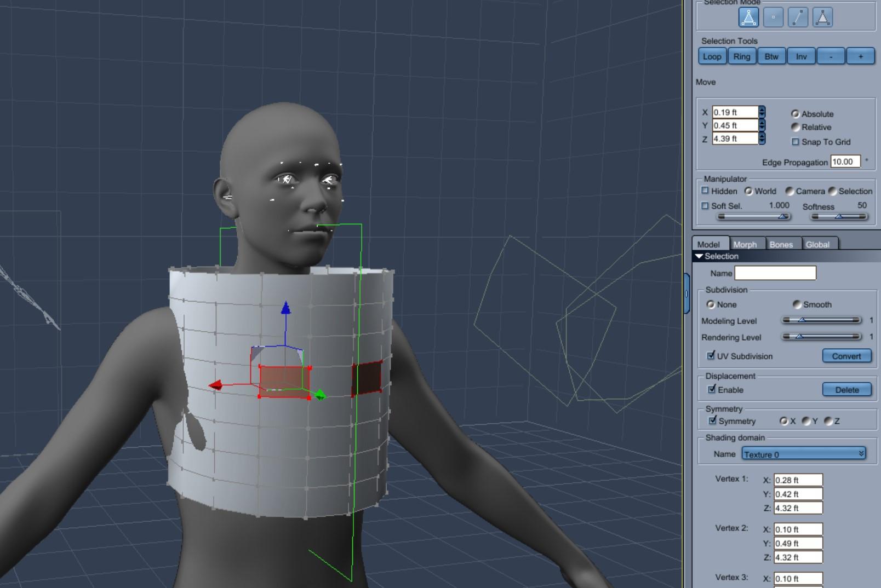Choose None subdivision

pos(711,304)
